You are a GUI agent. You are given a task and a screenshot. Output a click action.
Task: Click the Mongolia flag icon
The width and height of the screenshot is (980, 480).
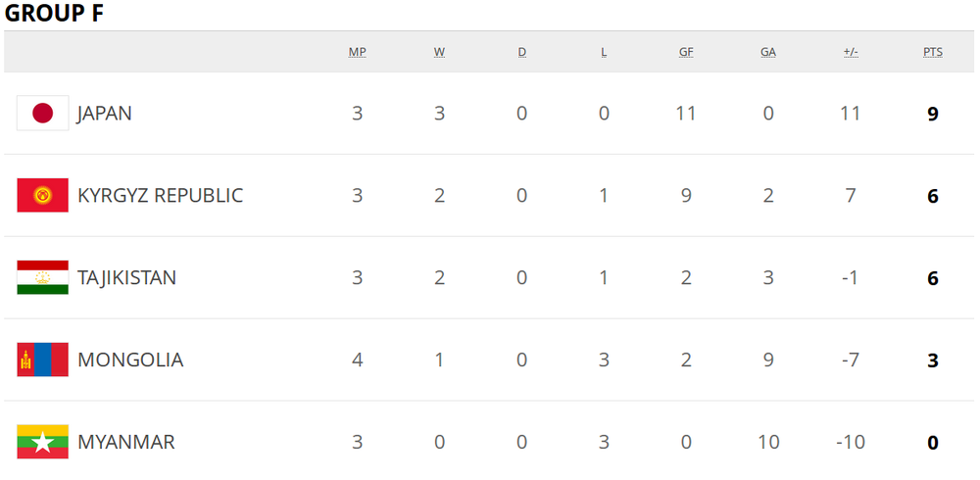click(42, 360)
